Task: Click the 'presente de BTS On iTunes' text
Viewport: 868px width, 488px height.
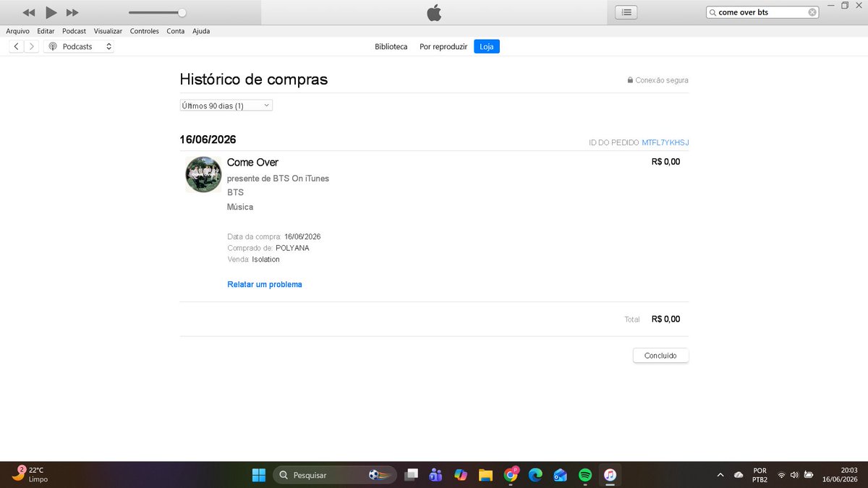Action: click(x=278, y=178)
